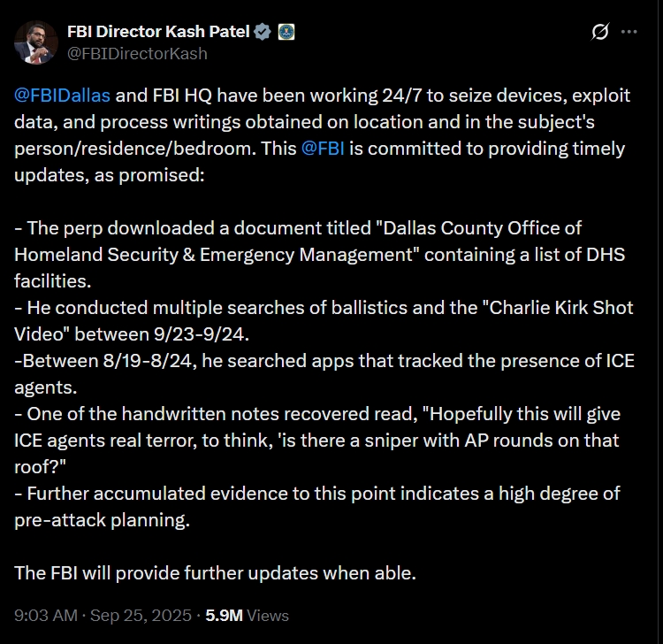Image resolution: width=663 pixels, height=644 pixels.
Task: Click the Views label beside 5.9M
Action: (x=268, y=615)
